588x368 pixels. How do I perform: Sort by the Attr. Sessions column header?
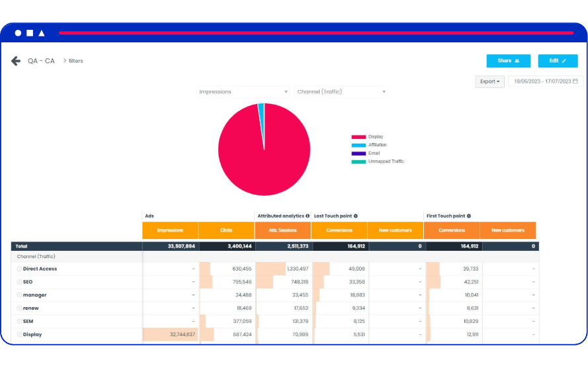tap(282, 230)
